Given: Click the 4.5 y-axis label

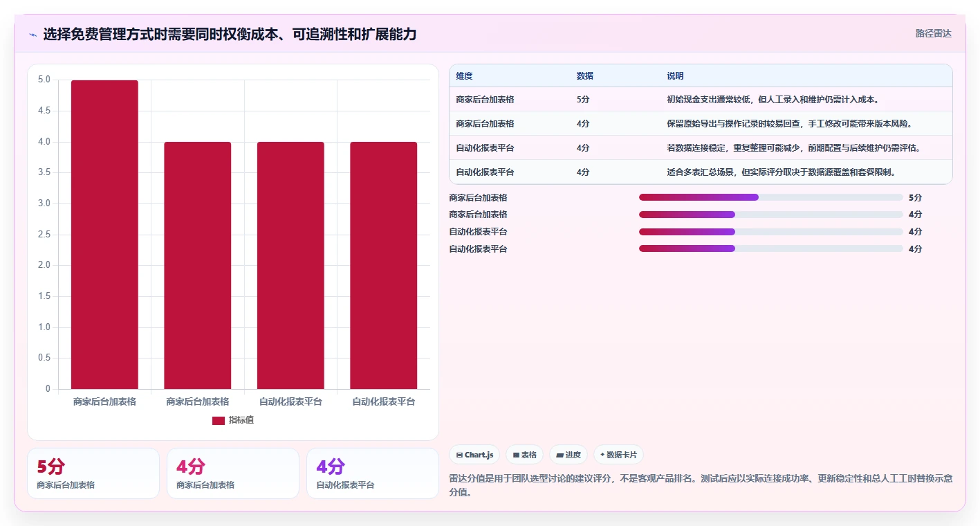Looking at the screenshot, I should [44, 111].
